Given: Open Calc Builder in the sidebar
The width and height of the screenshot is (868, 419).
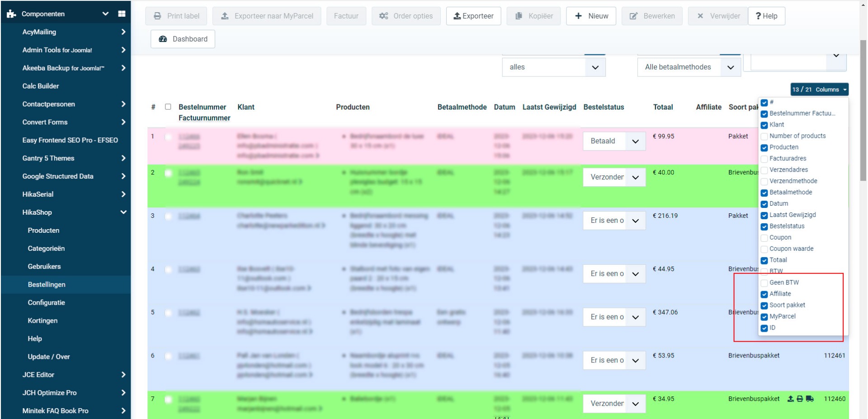Looking at the screenshot, I should [x=41, y=86].
